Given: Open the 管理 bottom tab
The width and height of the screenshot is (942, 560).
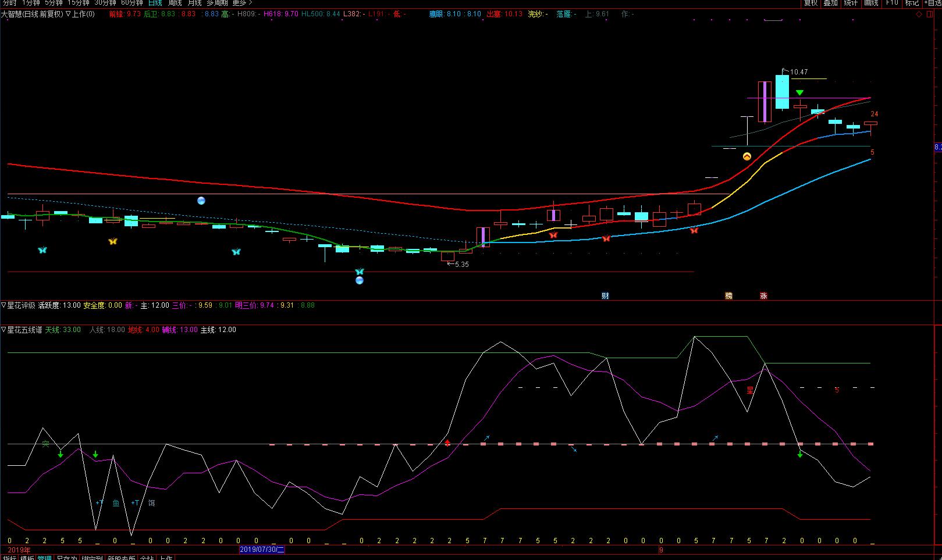Looking at the screenshot, I should 44,558.
